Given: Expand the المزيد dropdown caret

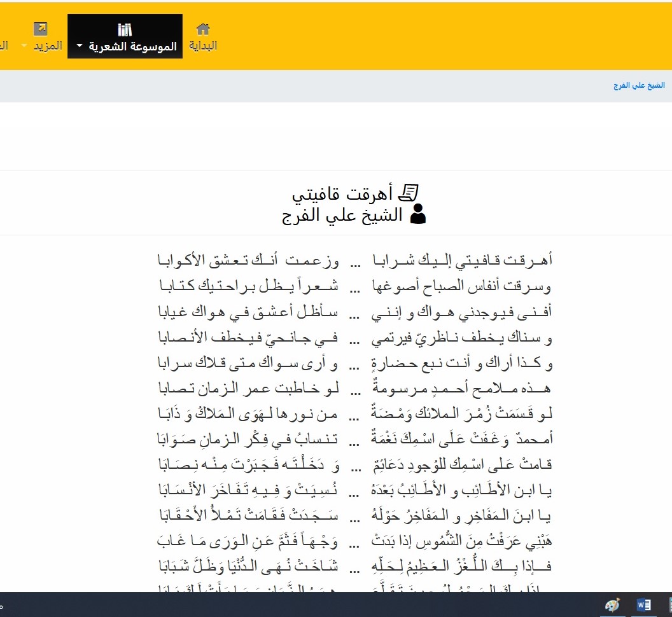Looking at the screenshot, I should coord(24,45).
